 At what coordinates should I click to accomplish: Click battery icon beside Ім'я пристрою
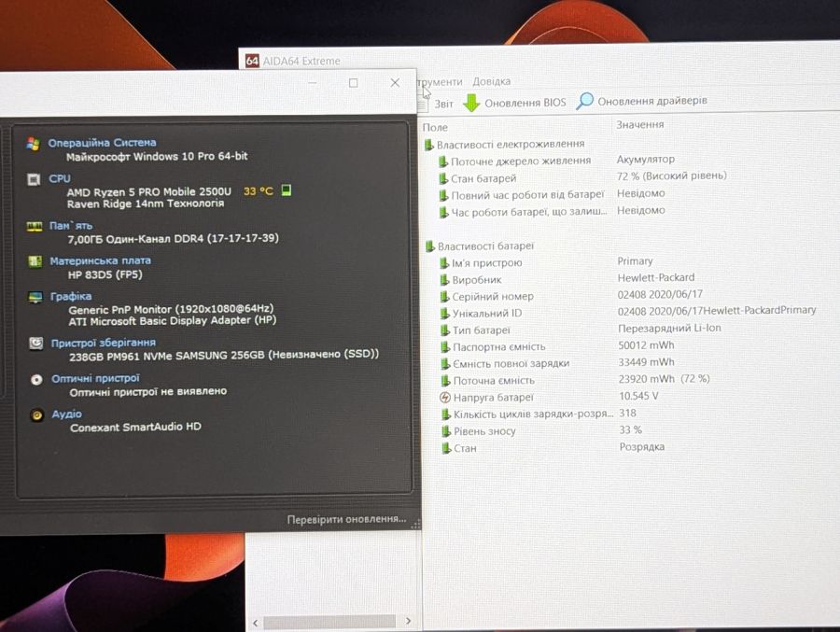[444, 263]
